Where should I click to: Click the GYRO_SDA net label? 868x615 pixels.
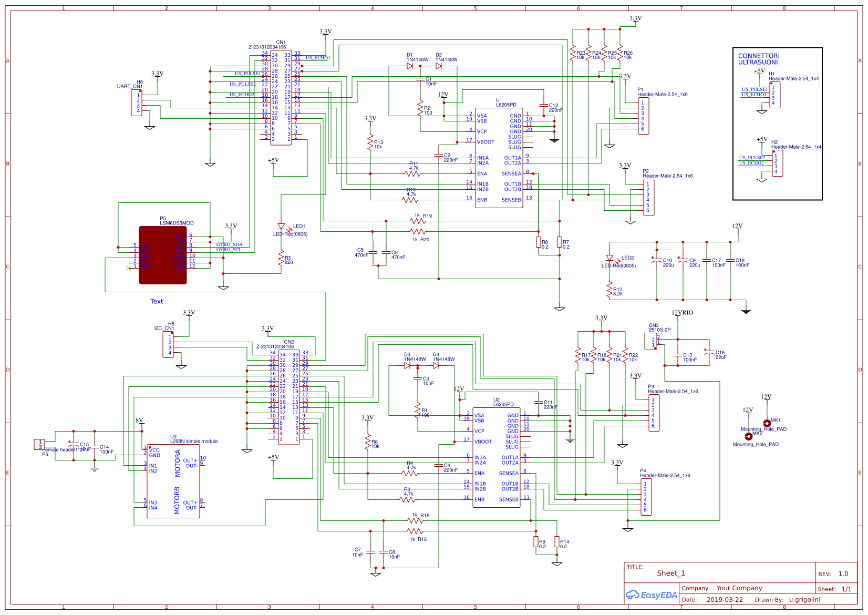pos(229,244)
